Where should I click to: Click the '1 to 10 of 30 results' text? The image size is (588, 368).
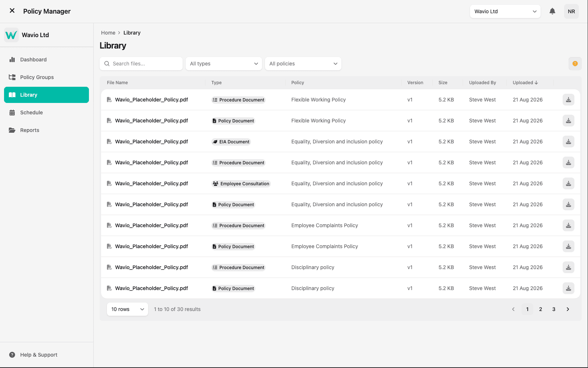click(x=177, y=309)
